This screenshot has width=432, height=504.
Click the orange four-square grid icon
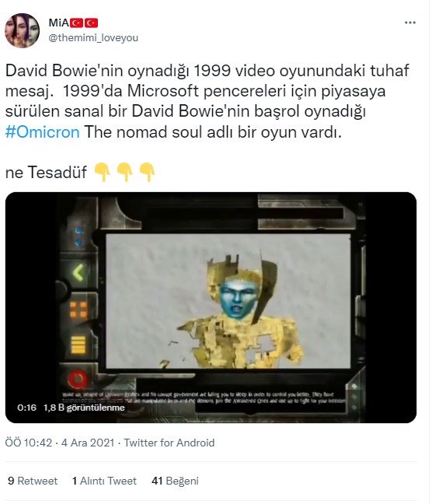pos(78,310)
